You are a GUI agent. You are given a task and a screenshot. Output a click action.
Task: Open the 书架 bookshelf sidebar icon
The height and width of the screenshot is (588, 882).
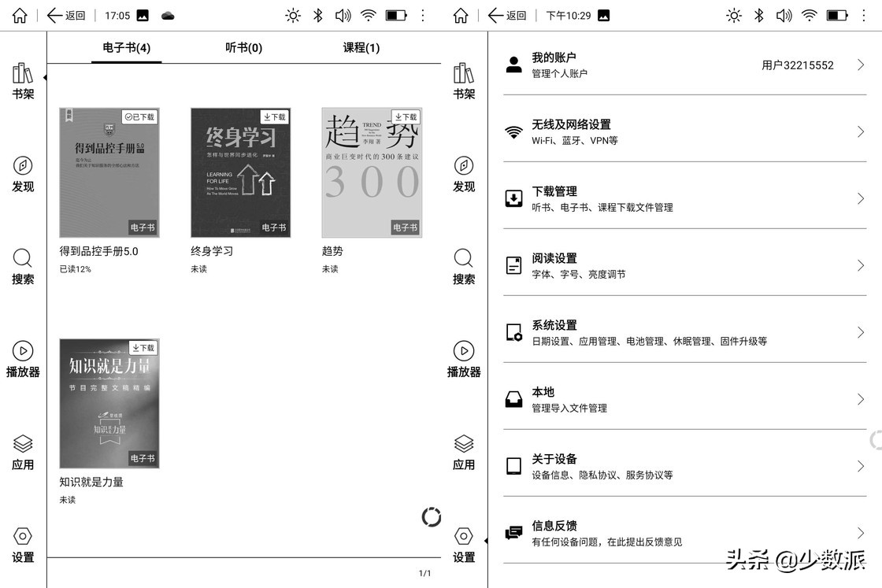[x=23, y=80]
